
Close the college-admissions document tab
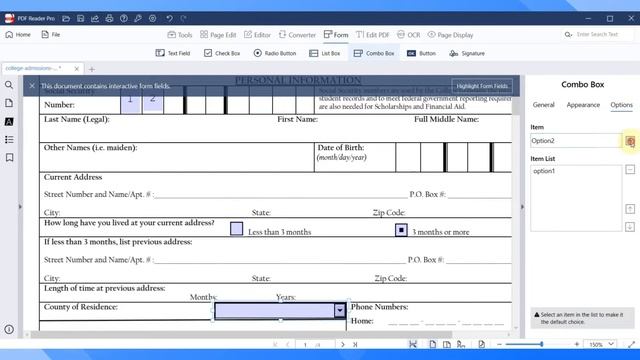tap(76, 69)
